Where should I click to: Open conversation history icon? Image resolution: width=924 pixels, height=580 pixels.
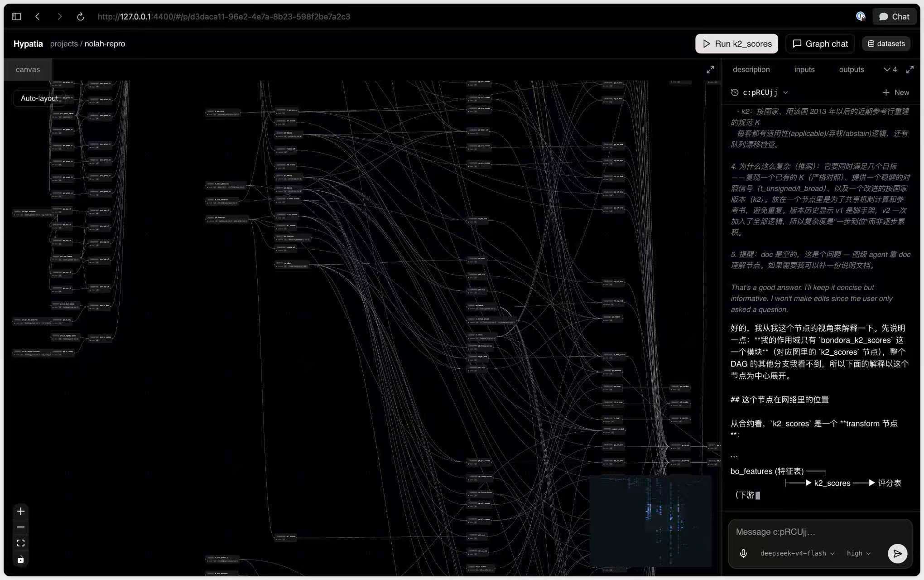tap(734, 92)
